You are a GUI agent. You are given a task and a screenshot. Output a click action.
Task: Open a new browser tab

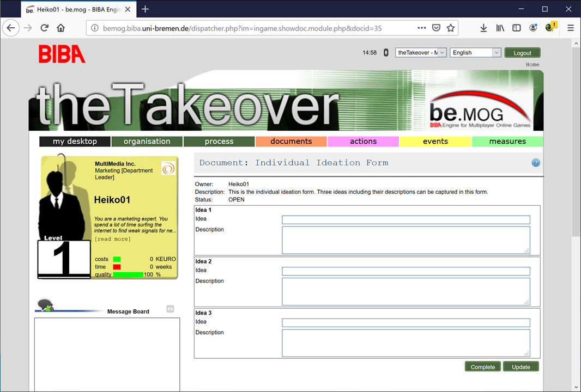(145, 9)
